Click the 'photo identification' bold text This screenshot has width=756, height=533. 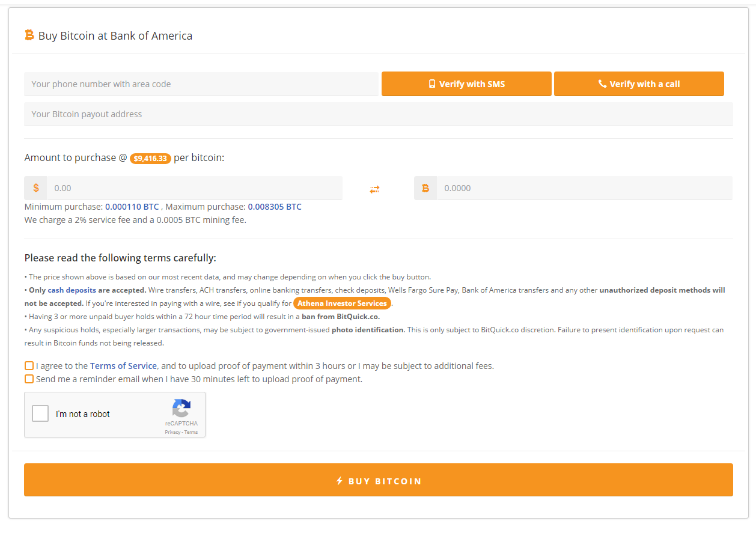click(368, 330)
